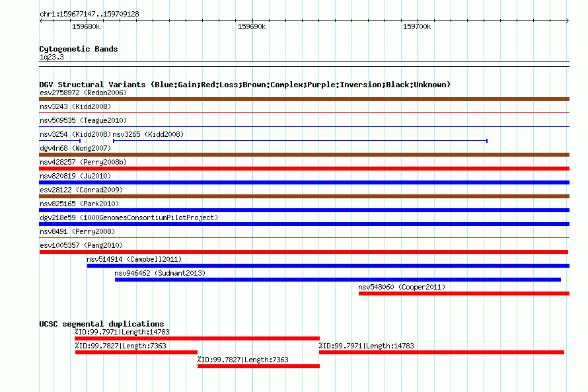The width and height of the screenshot is (588, 392).
Task: Click the nsv509535 (Teague2010) blue line
Action: pyautogui.click(x=304, y=126)
